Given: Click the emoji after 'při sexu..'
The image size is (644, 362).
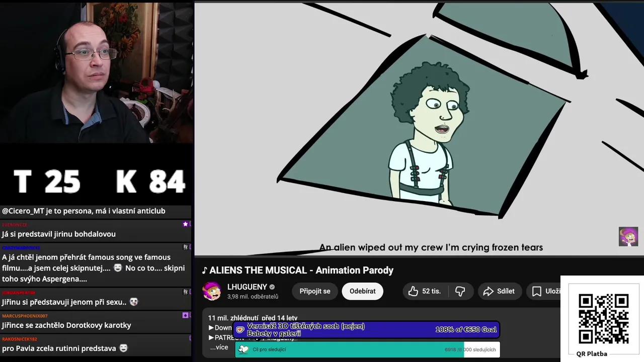Looking at the screenshot, I should [134, 302].
